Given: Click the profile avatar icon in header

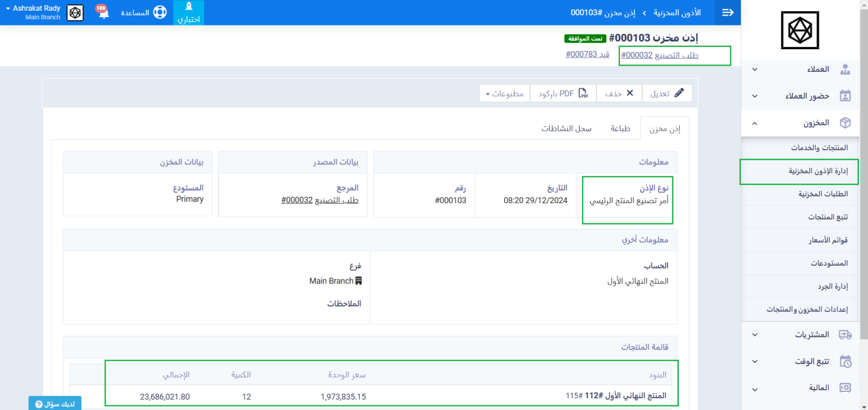Looking at the screenshot, I should click(x=75, y=13).
